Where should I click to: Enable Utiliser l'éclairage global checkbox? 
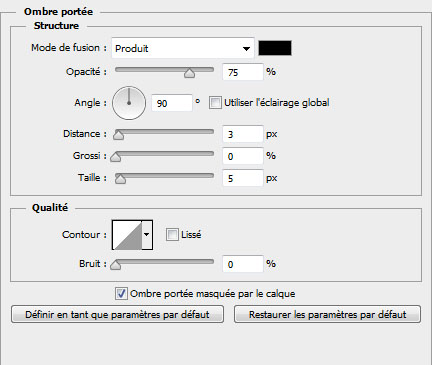215,103
